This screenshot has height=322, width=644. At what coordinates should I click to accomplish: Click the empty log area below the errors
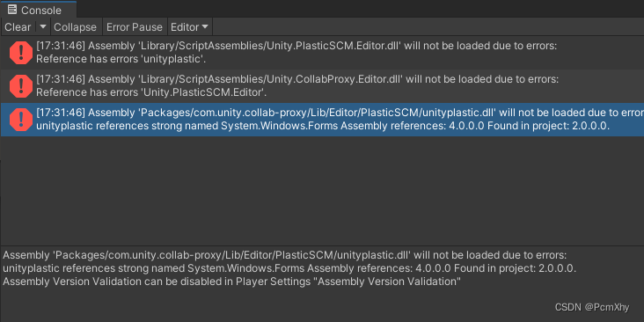coord(322,189)
